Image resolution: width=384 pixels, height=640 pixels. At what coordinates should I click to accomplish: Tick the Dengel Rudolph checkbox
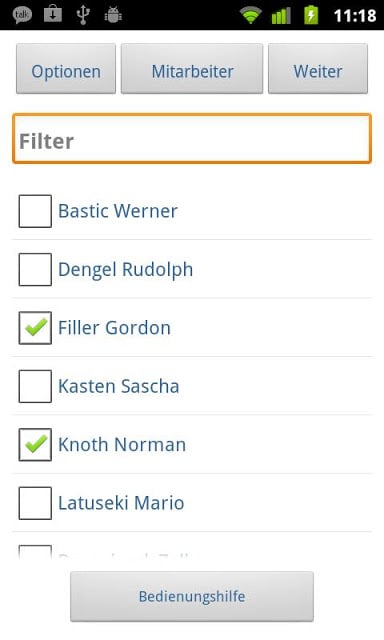(x=35, y=269)
